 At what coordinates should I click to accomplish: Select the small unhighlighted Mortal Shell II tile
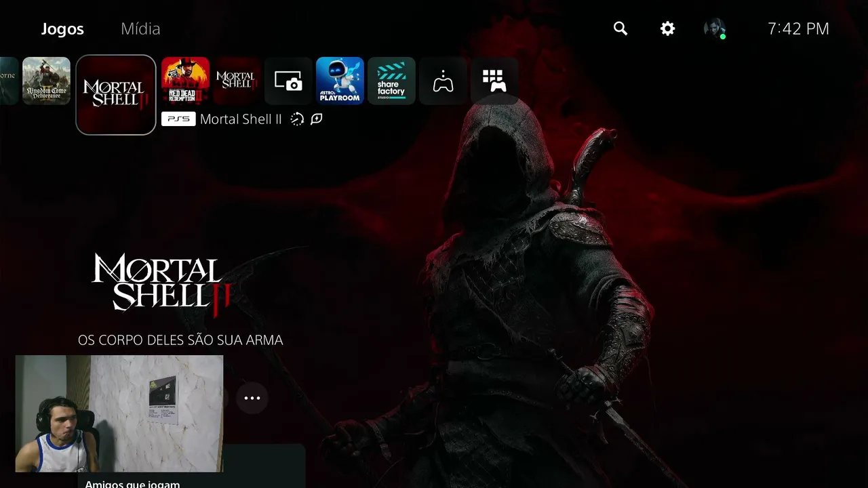237,81
